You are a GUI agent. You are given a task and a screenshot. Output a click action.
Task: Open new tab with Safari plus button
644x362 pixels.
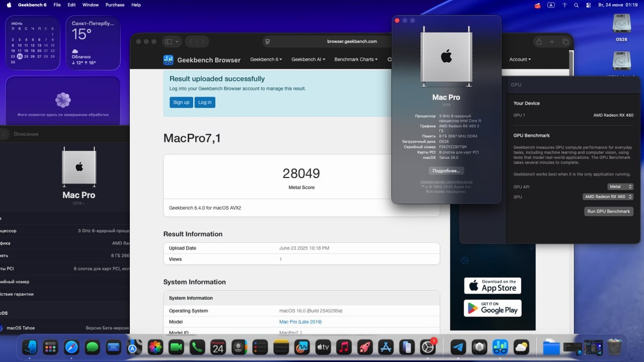[x=552, y=41]
